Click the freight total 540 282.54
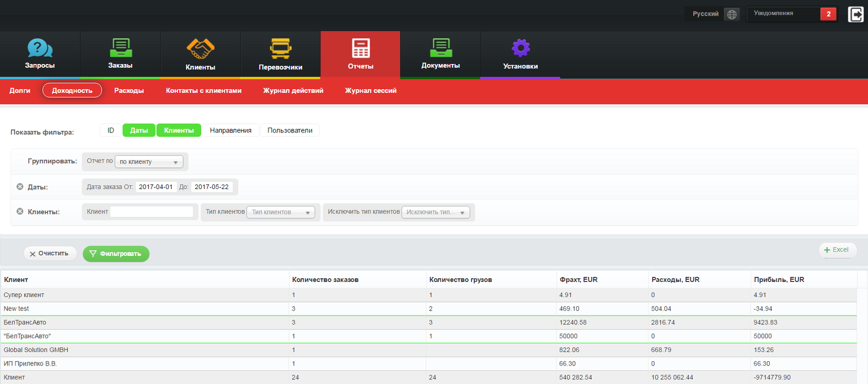 coord(576,377)
